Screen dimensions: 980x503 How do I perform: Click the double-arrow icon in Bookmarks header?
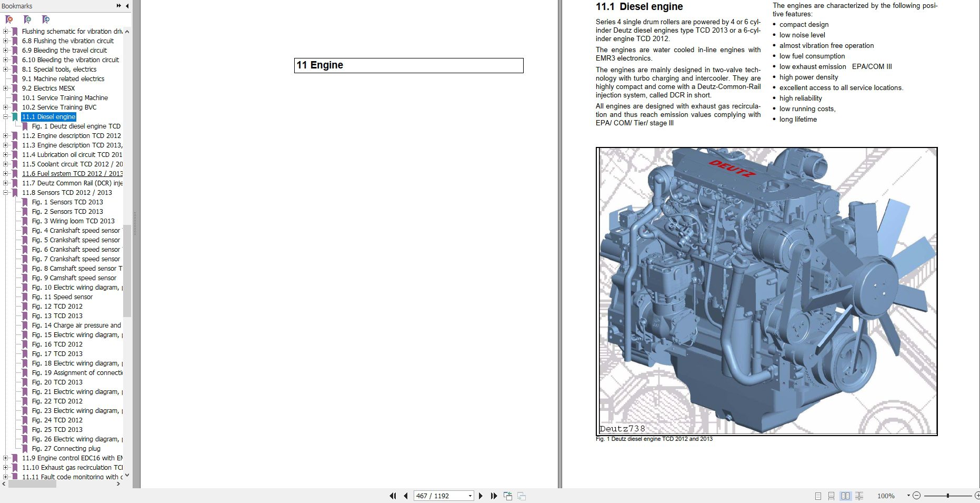pos(118,6)
